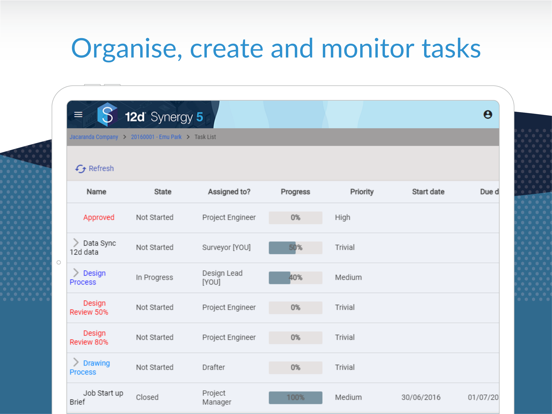Expand the Drawing Process task
Viewport: 552px width, 414px height.
(75, 362)
